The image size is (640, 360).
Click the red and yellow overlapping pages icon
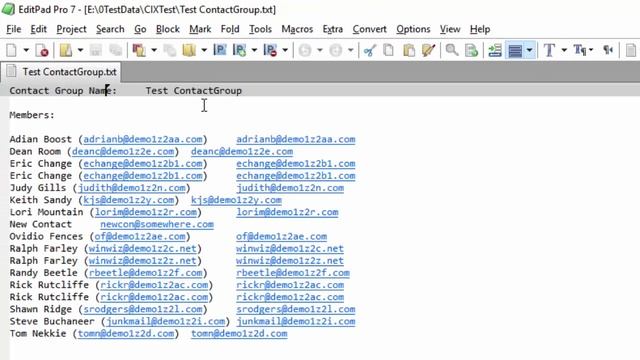pos(139,51)
